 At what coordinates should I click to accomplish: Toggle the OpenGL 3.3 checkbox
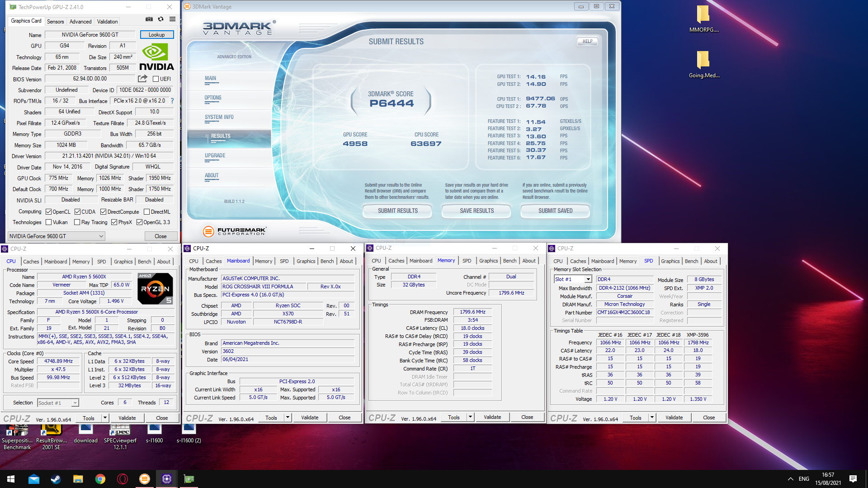(x=139, y=222)
